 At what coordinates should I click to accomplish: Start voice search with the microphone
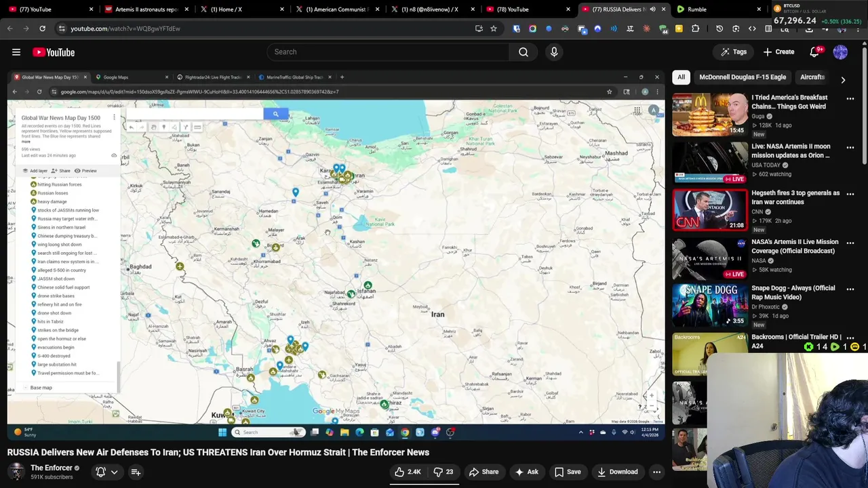(x=554, y=52)
